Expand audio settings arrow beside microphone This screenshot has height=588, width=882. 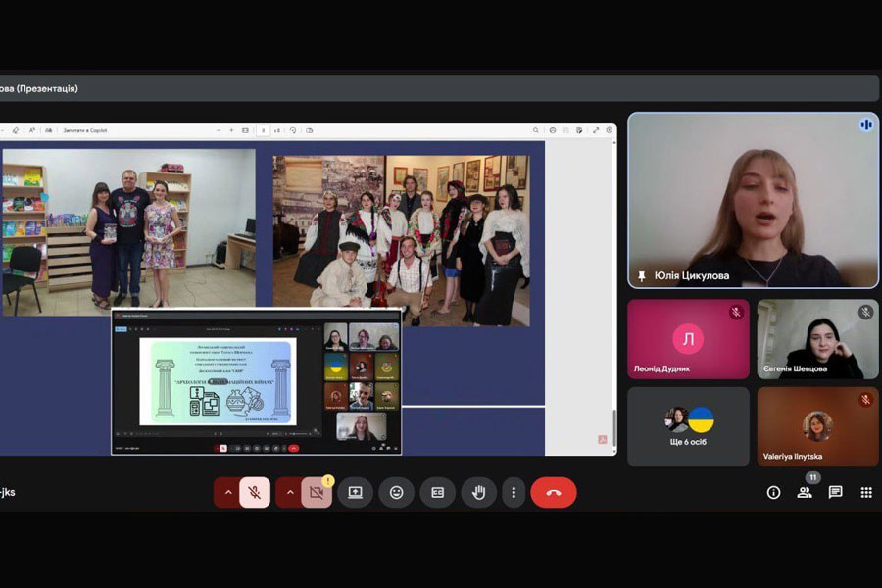coord(228,492)
